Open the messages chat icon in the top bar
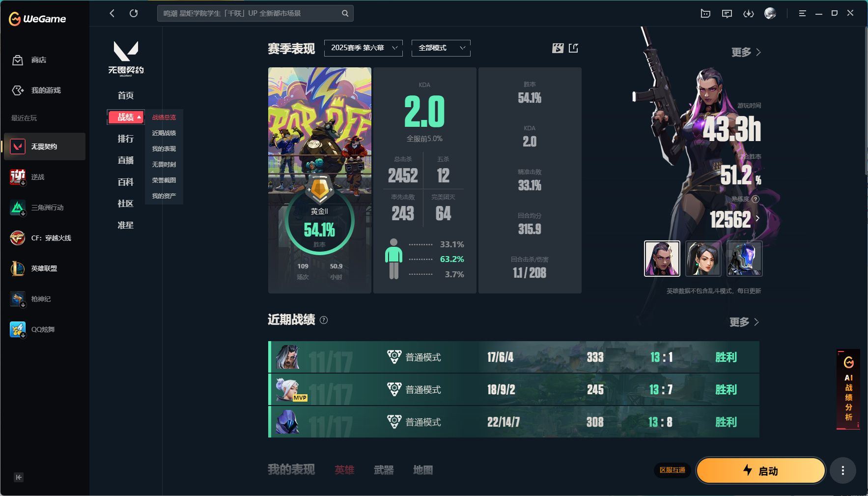Viewport: 868px width, 496px height. [727, 14]
